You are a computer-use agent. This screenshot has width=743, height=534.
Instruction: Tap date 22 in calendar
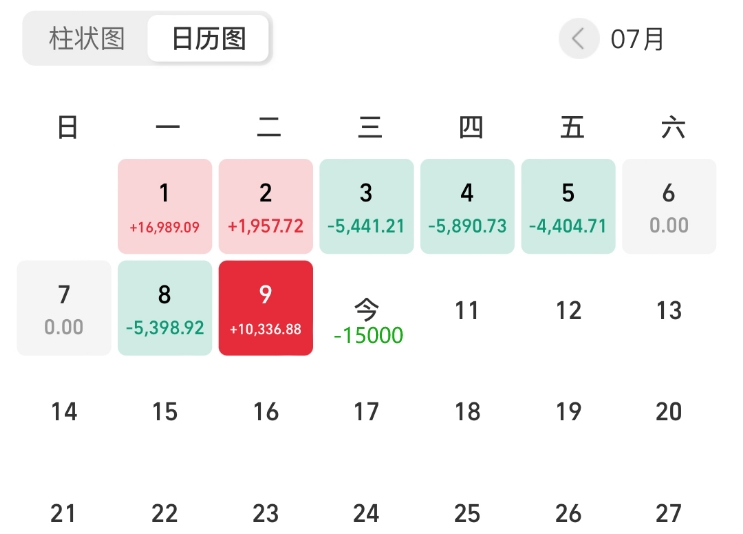pyautogui.click(x=165, y=514)
